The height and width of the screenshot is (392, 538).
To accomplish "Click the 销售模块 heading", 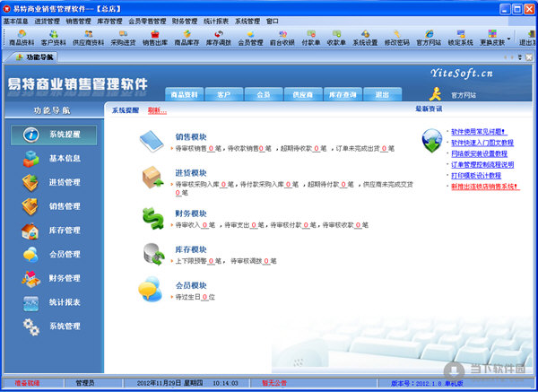I will point(191,137).
